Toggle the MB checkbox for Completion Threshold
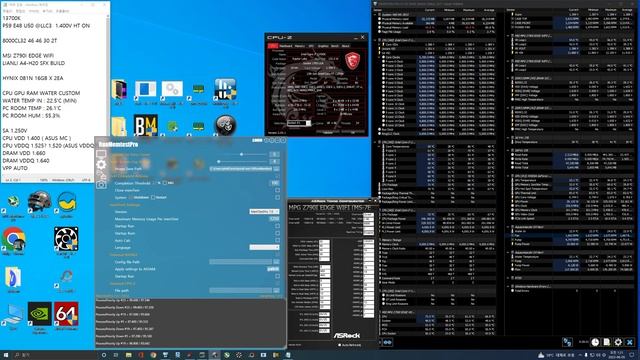Viewport: 640px width, 360px height. 164,183
